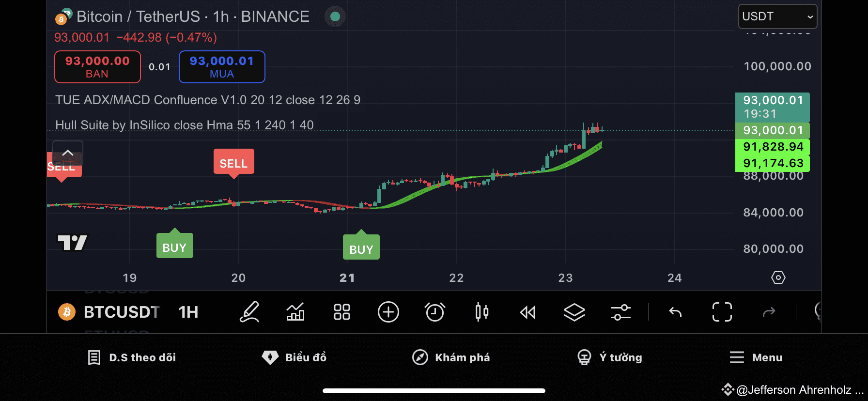Tap the 91,174.63 price scale label

[773, 163]
